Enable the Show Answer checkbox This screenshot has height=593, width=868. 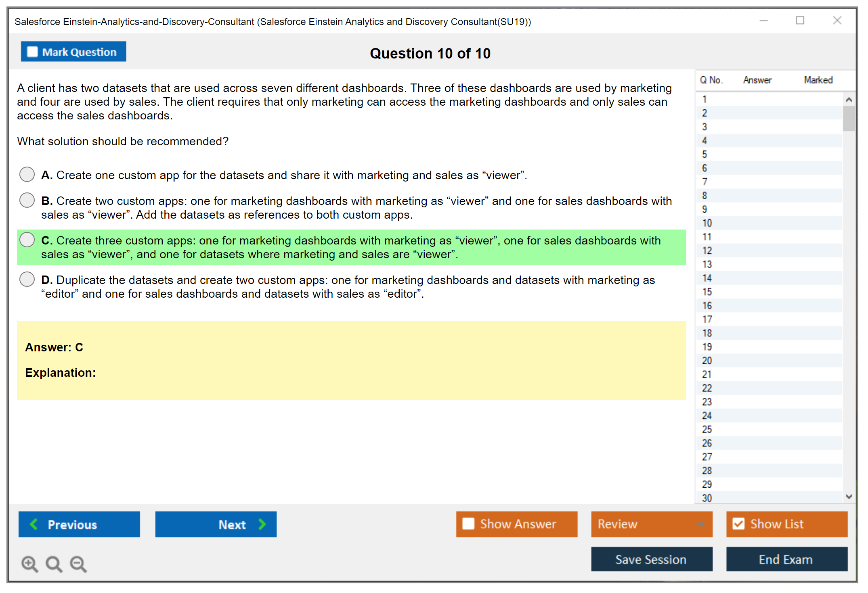pos(468,524)
